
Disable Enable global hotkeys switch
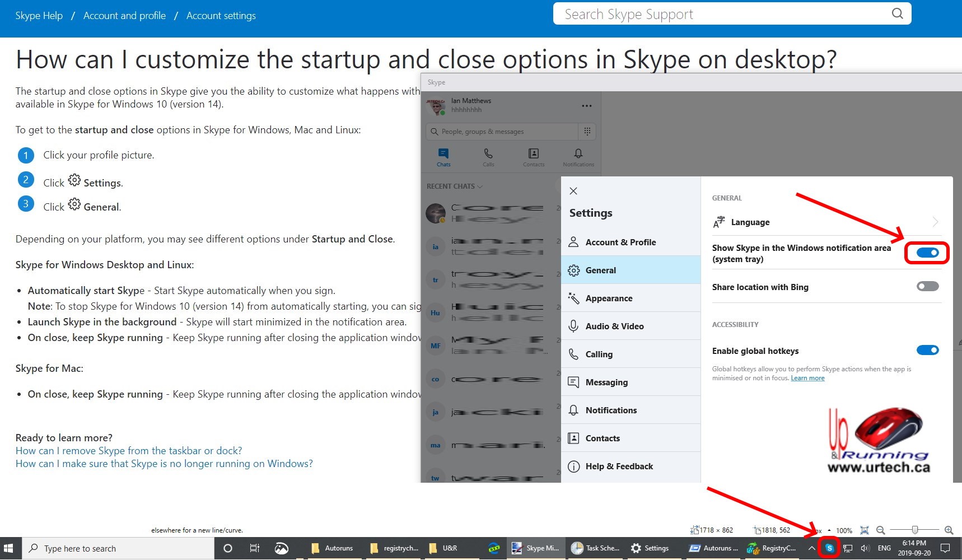tap(927, 351)
